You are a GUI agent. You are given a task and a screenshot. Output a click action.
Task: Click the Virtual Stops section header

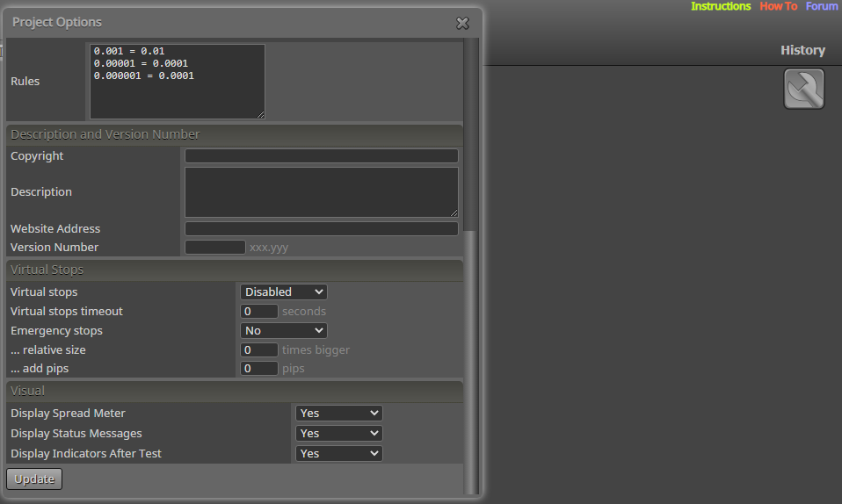click(x=235, y=270)
